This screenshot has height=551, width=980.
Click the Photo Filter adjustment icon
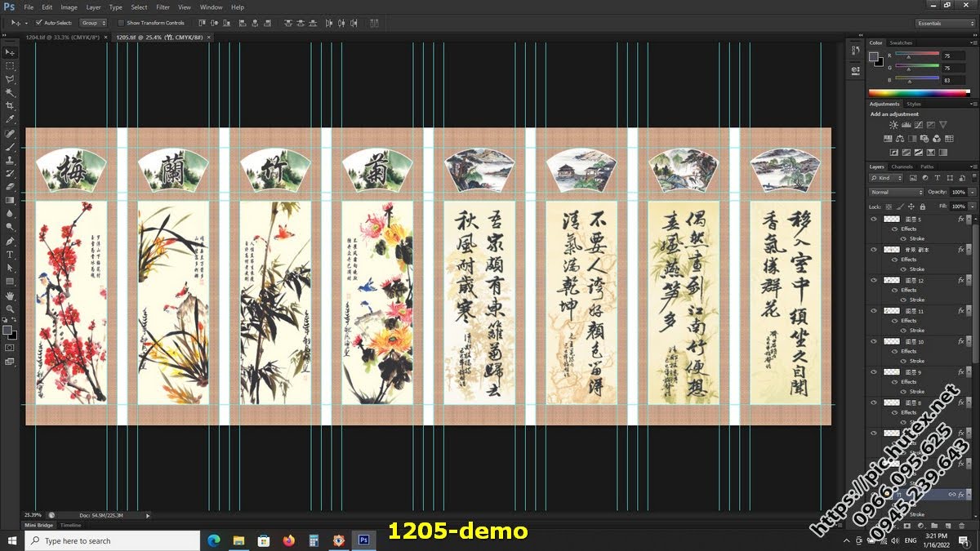coord(924,139)
